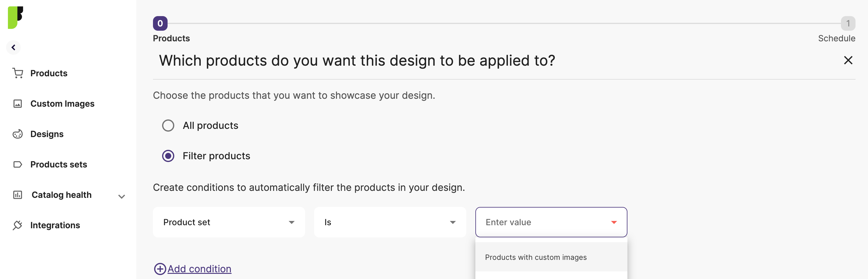The height and width of the screenshot is (279, 868).
Task: Open Products sets in the sidebar
Action: pos(59,164)
